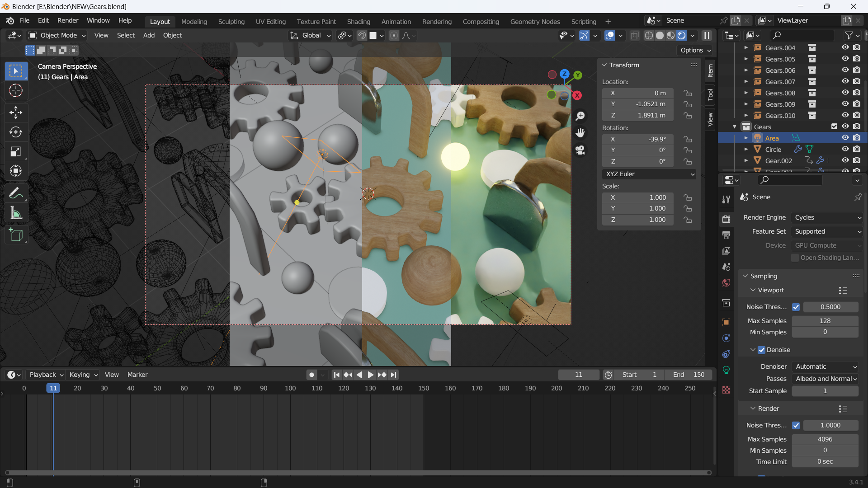868x488 pixels.
Task: Switch to solid viewport shading
Action: 660,35
